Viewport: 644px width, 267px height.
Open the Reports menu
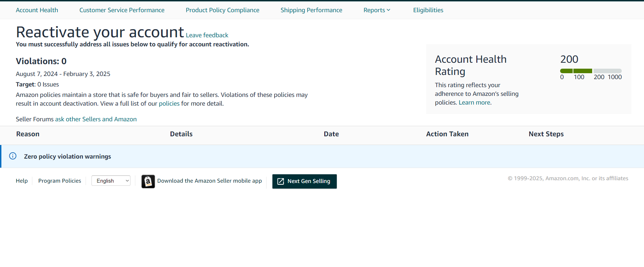click(x=377, y=10)
